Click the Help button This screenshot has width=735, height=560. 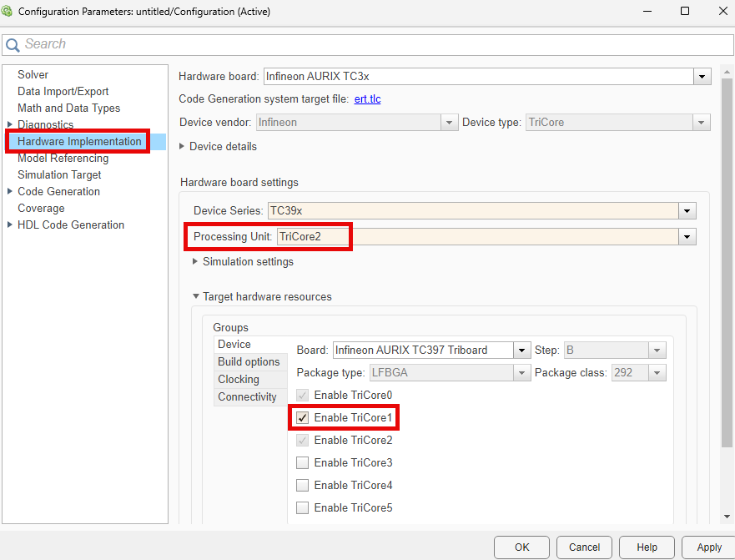click(647, 547)
